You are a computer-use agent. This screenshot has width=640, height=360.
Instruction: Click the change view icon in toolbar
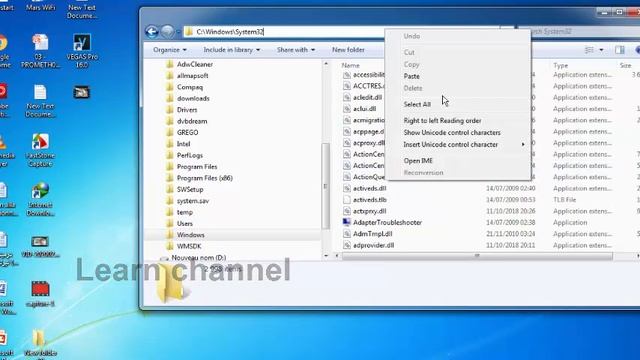589,50
